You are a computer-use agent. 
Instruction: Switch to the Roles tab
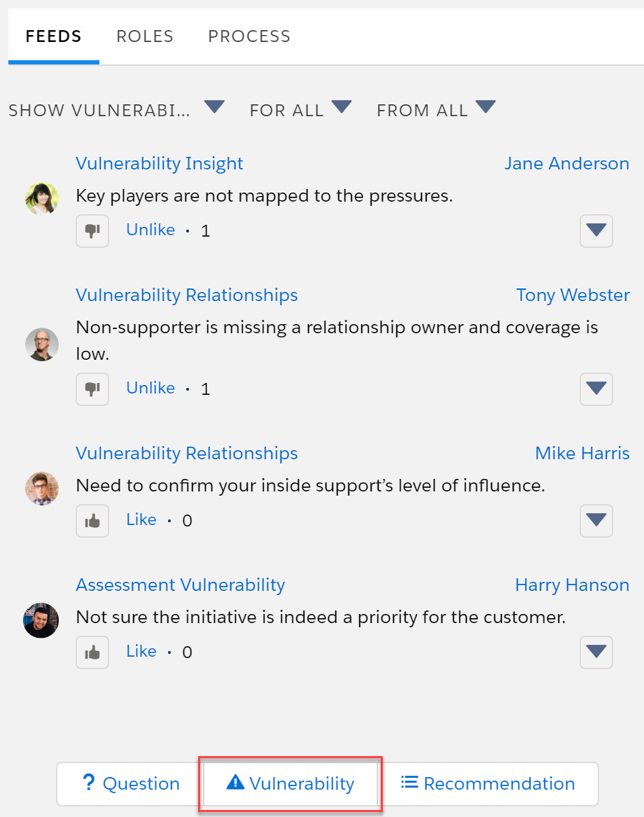point(145,36)
